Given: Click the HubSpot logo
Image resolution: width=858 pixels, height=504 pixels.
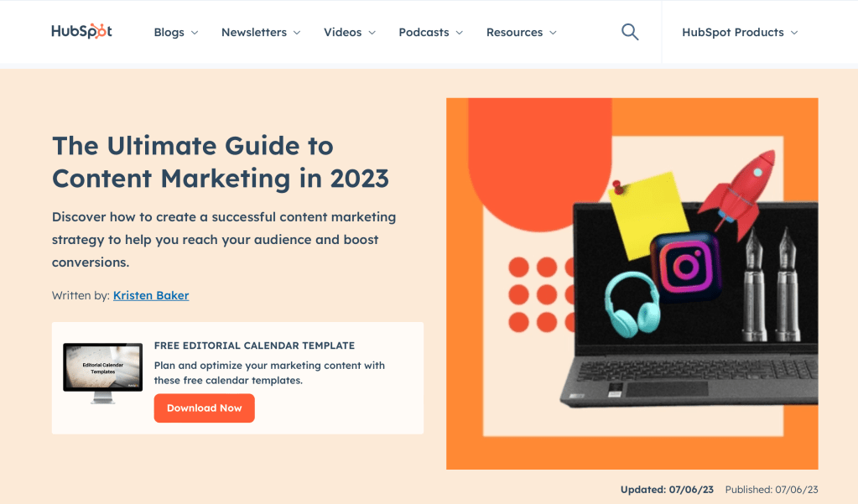Looking at the screenshot, I should pyautogui.click(x=81, y=32).
